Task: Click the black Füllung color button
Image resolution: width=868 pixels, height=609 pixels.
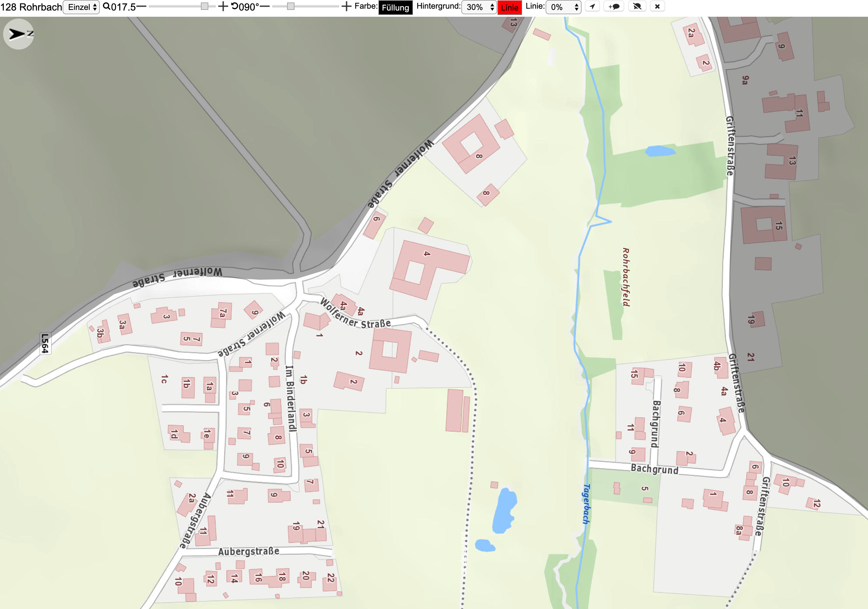Action: pos(396,7)
